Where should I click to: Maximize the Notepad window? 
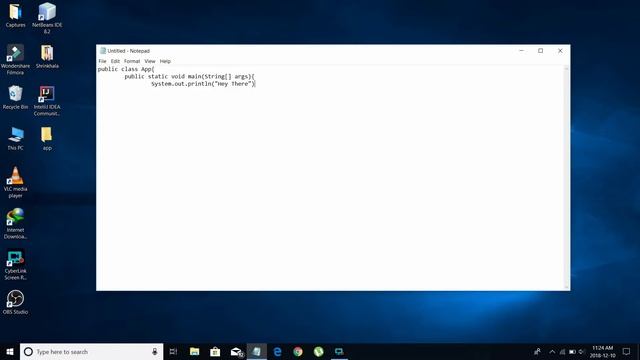[540, 51]
